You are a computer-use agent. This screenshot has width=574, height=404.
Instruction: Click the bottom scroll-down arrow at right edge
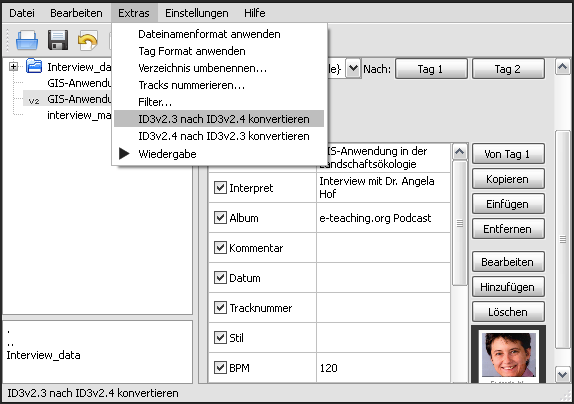(x=563, y=374)
